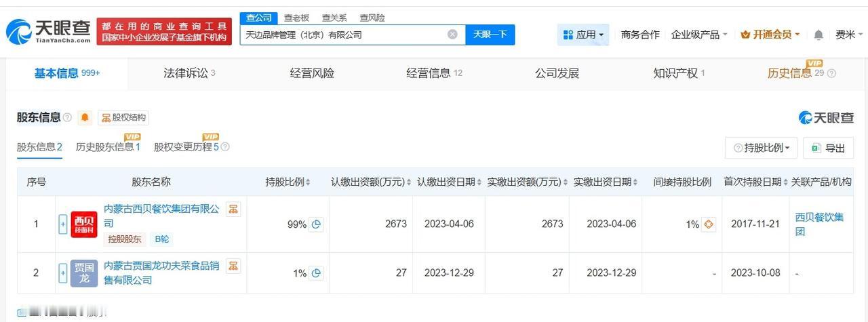Open the 开通会员 dropdown
This screenshot has width=868, height=322.
tap(770, 35)
